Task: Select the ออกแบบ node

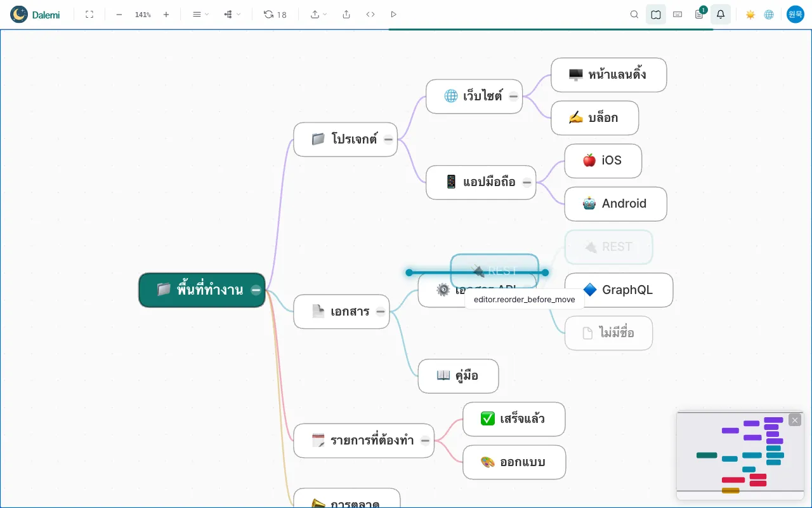Action: (x=514, y=462)
